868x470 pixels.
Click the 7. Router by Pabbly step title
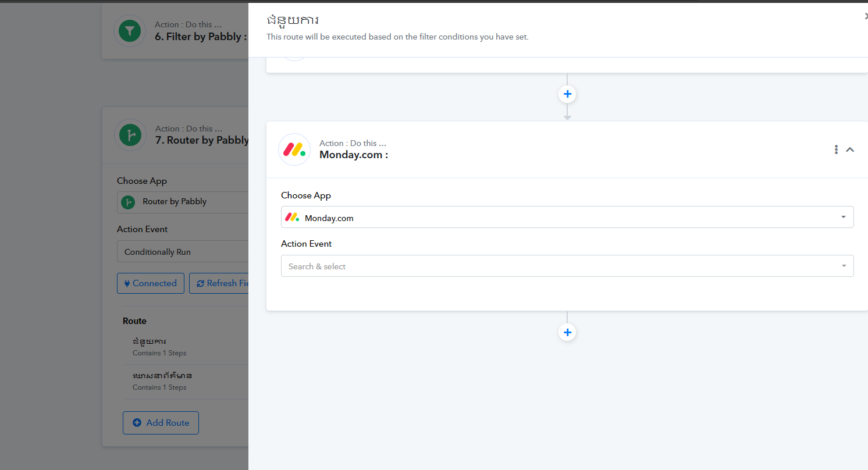click(202, 140)
